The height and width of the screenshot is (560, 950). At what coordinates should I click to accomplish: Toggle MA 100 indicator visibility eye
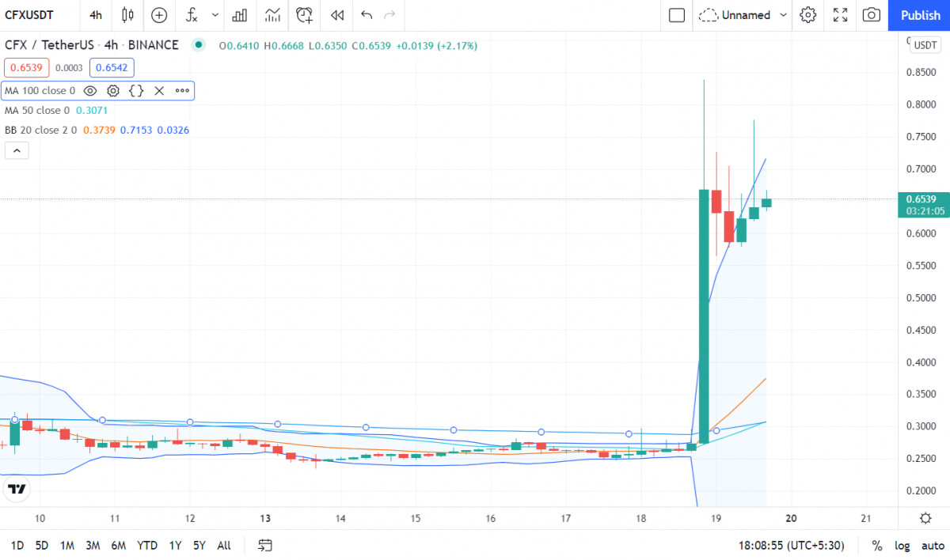[x=90, y=91]
